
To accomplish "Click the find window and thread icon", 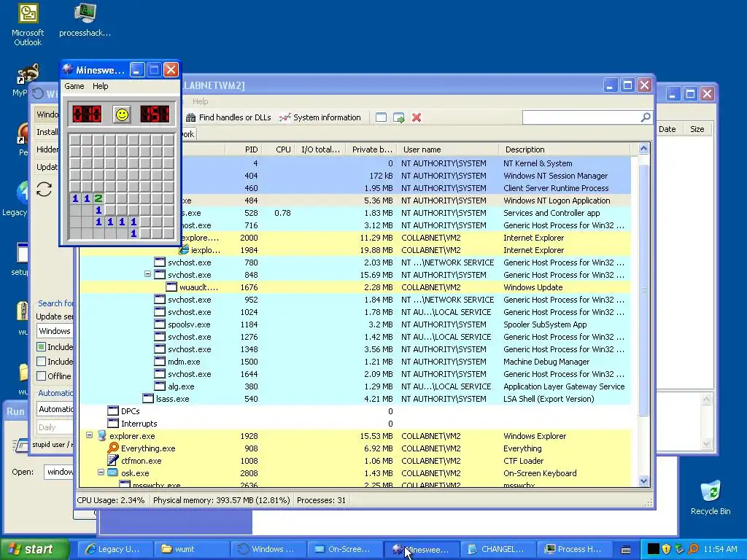I will 399,117.
